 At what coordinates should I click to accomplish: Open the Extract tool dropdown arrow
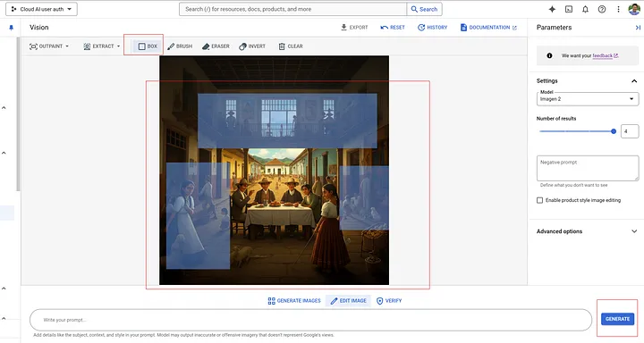118,46
